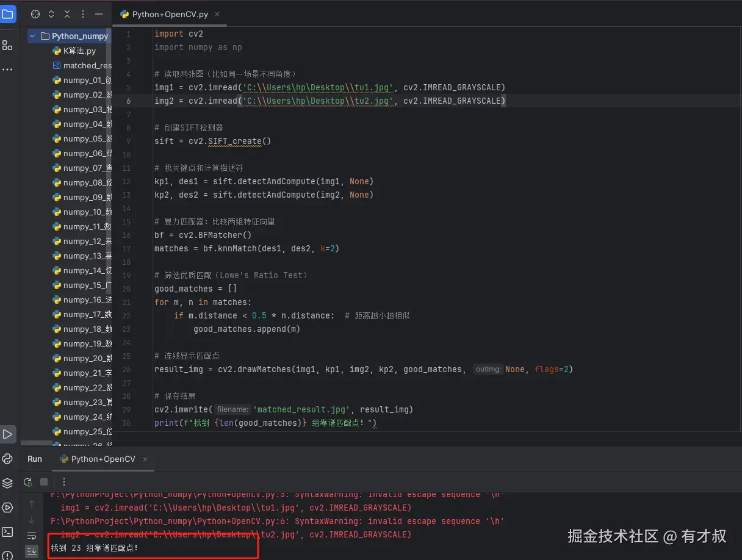This screenshot has width=742, height=560.
Task: Open the numpy_15 file in project tree
Action: pyautogui.click(x=82, y=285)
